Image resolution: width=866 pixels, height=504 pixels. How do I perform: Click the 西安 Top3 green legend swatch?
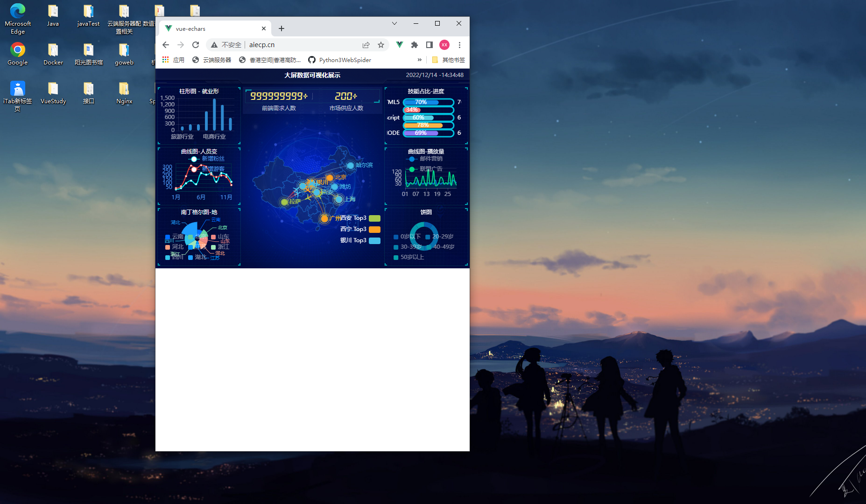(x=374, y=218)
